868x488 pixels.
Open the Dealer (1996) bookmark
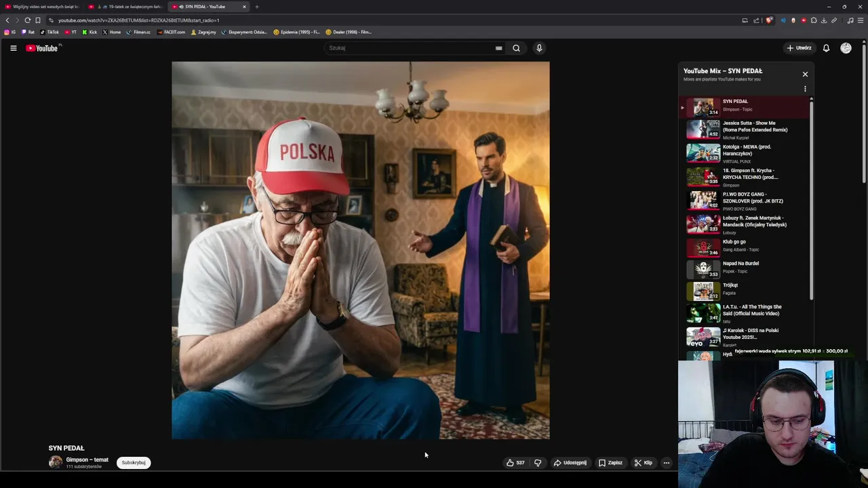click(349, 32)
